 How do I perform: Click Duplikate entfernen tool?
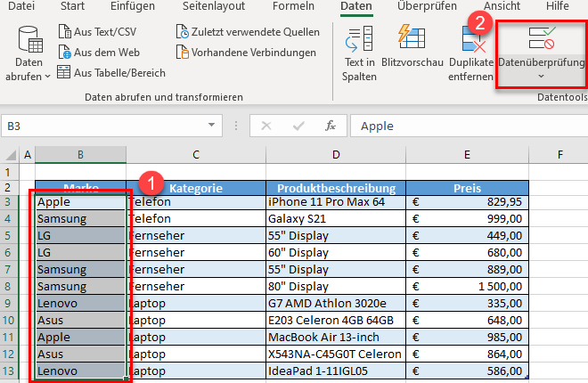(470, 53)
